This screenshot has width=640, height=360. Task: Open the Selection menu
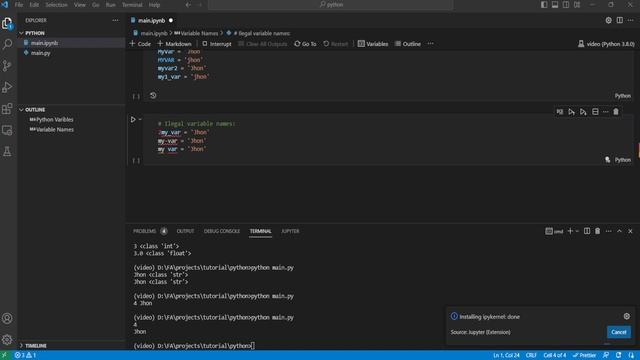click(x=56, y=5)
